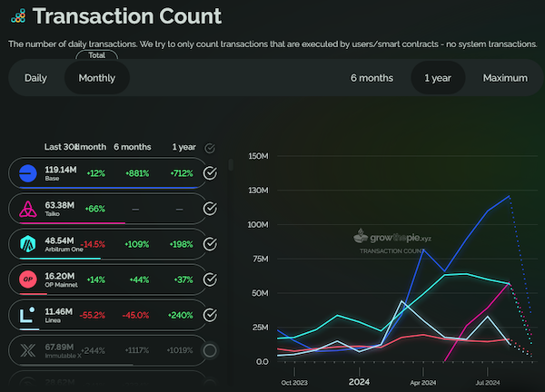
Task: Click the Linea value 11.46M
Action: pyautogui.click(x=59, y=311)
